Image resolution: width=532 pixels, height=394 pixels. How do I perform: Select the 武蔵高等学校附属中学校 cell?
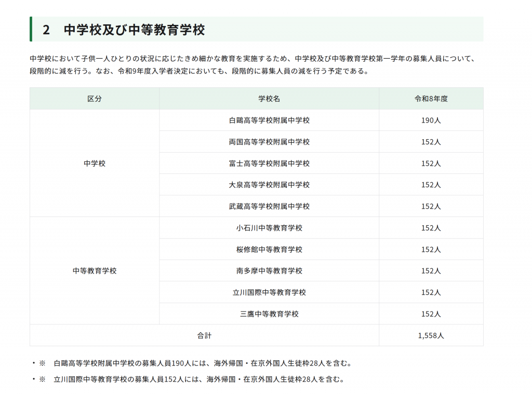coord(270,206)
